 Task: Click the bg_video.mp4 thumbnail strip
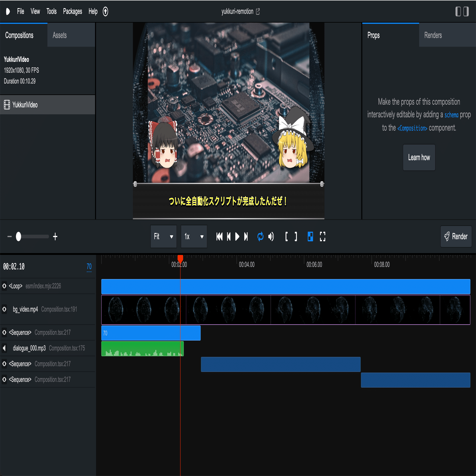coord(286,310)
